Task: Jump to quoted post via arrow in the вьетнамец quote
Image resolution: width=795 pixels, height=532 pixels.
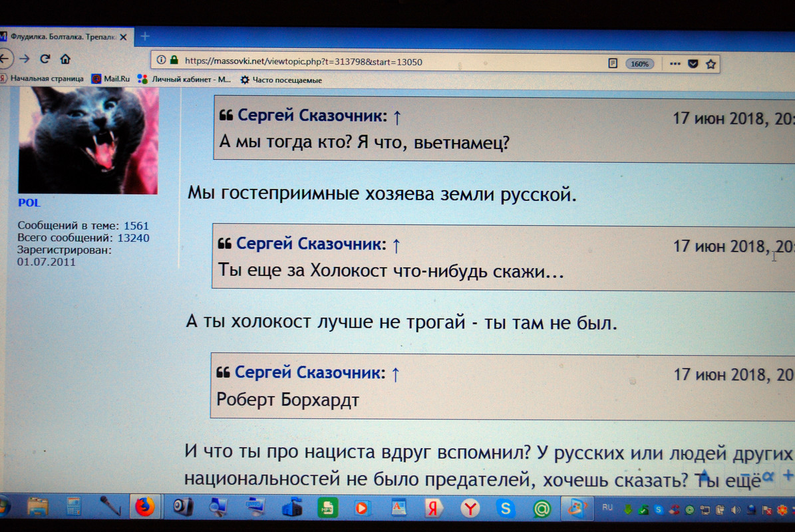Action: point(397,117)
